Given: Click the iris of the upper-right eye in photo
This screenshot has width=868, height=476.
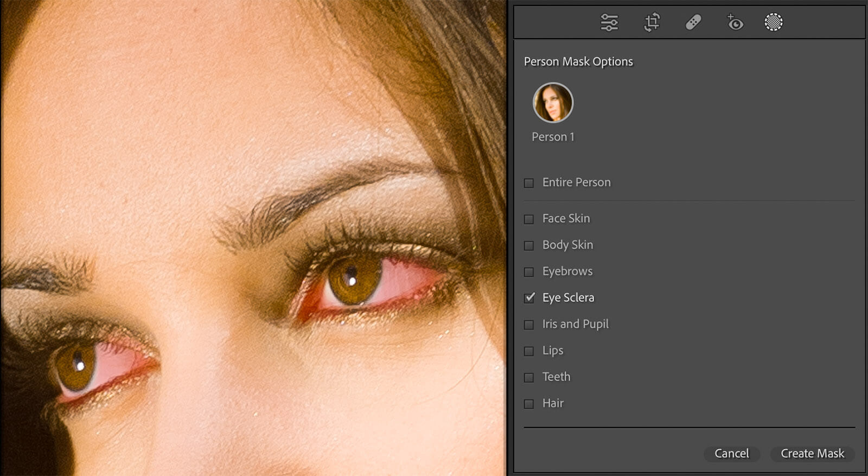Looking at the screenshot, I should pyautogui.click(x=353, y=279).
